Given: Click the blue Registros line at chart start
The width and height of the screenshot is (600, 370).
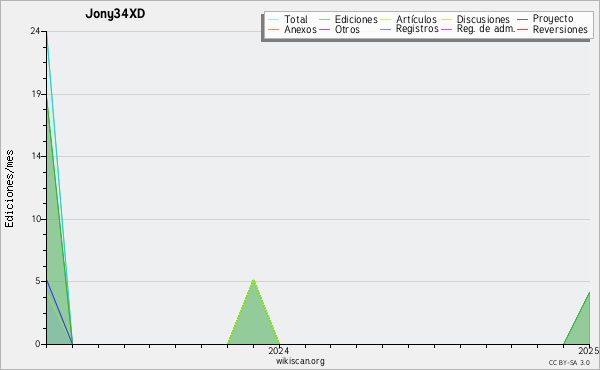Looking at the screenshot, I should tap(59, 312).
